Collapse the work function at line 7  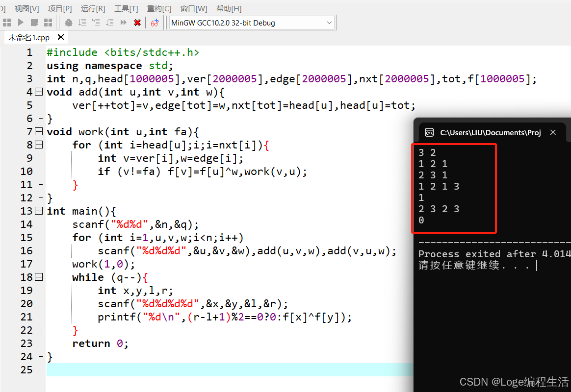pos(39,131)
